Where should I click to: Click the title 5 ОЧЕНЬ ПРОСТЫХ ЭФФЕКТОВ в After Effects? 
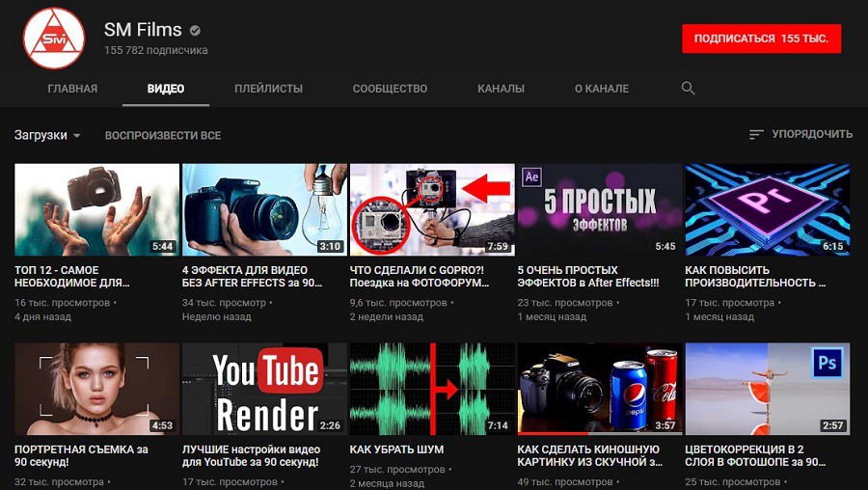click(x=588, y=276)
